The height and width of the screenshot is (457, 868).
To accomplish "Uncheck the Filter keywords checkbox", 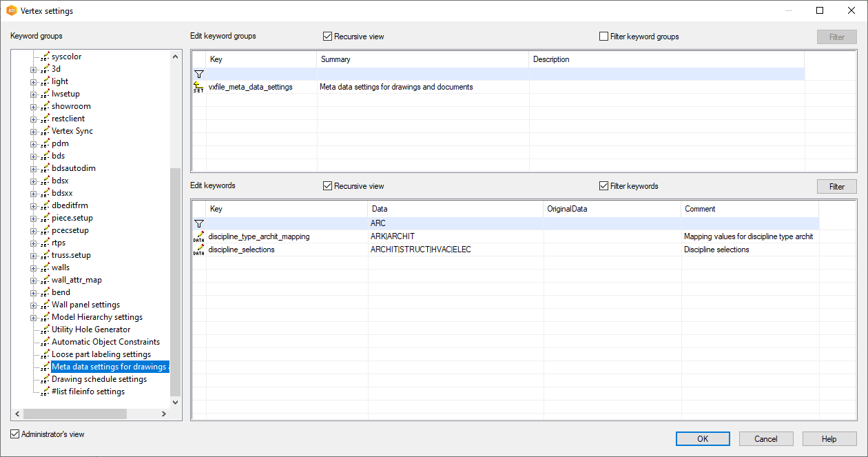I will coord(604,186).
